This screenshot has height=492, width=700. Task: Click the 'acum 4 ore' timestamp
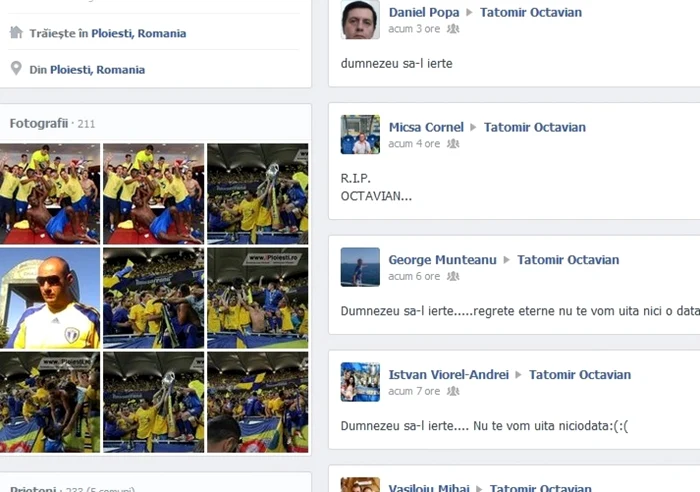coord(414,144)
